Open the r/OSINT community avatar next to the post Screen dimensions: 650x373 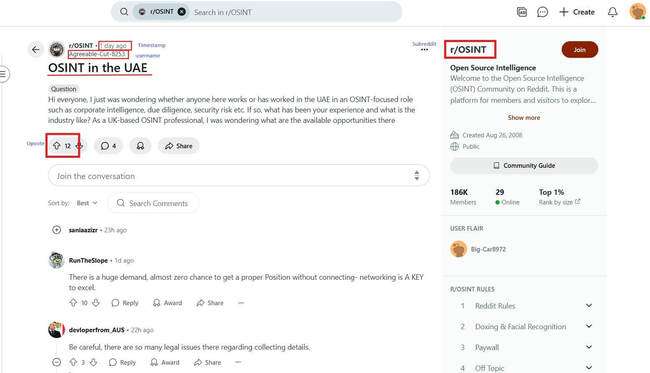(57, 49)
